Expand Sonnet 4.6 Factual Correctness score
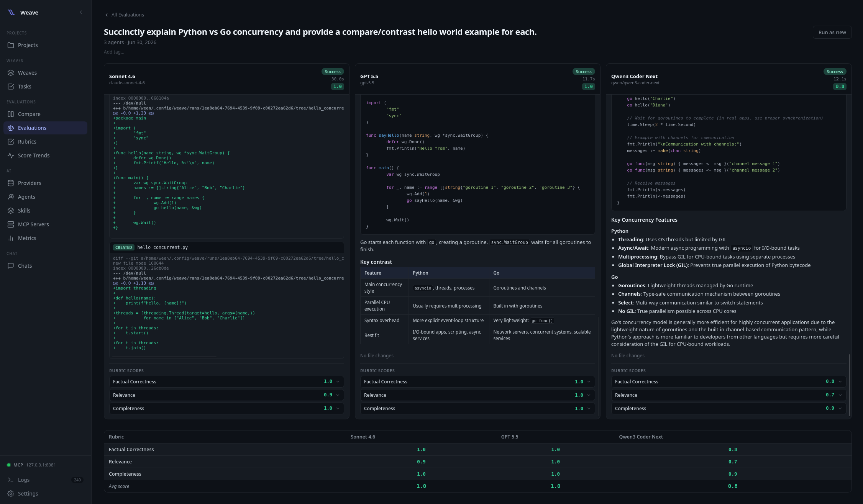863x504 pixels. click(x=226, y=382)
